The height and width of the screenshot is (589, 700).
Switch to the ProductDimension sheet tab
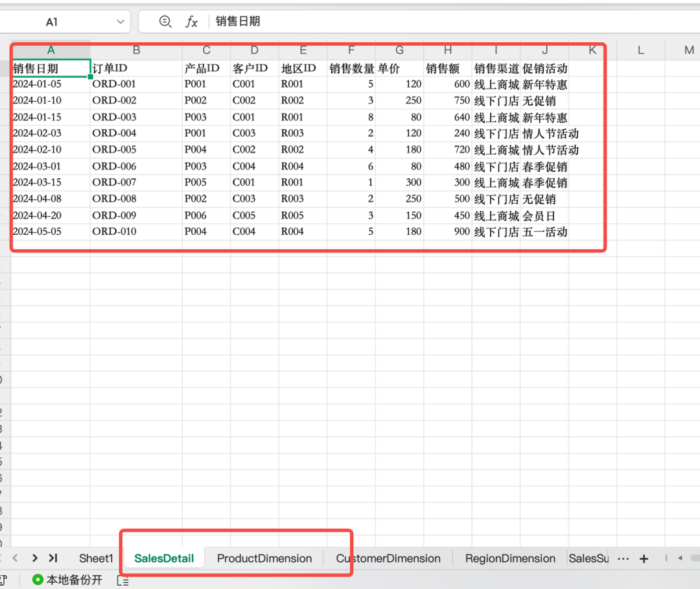tap(264, 559)
